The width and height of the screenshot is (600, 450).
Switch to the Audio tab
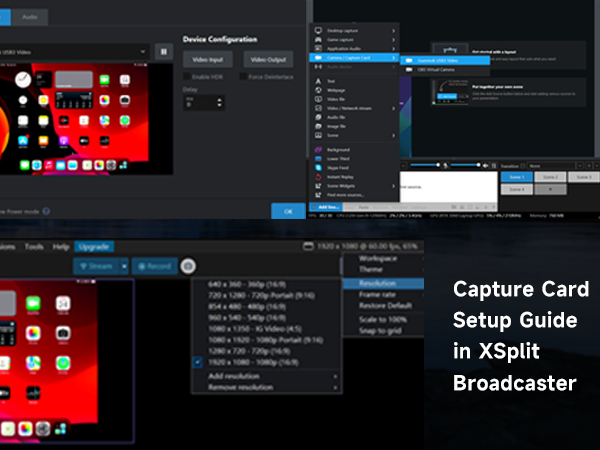point(29,17)
